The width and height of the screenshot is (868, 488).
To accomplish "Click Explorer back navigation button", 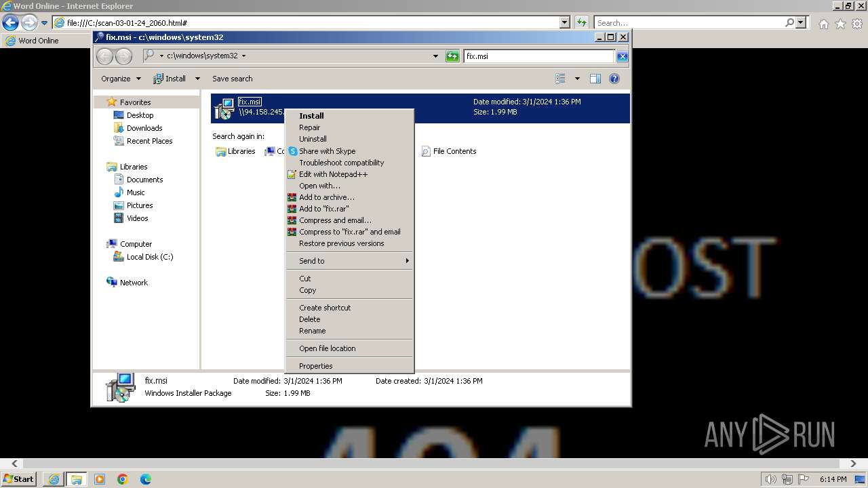I will coord(104,56).
